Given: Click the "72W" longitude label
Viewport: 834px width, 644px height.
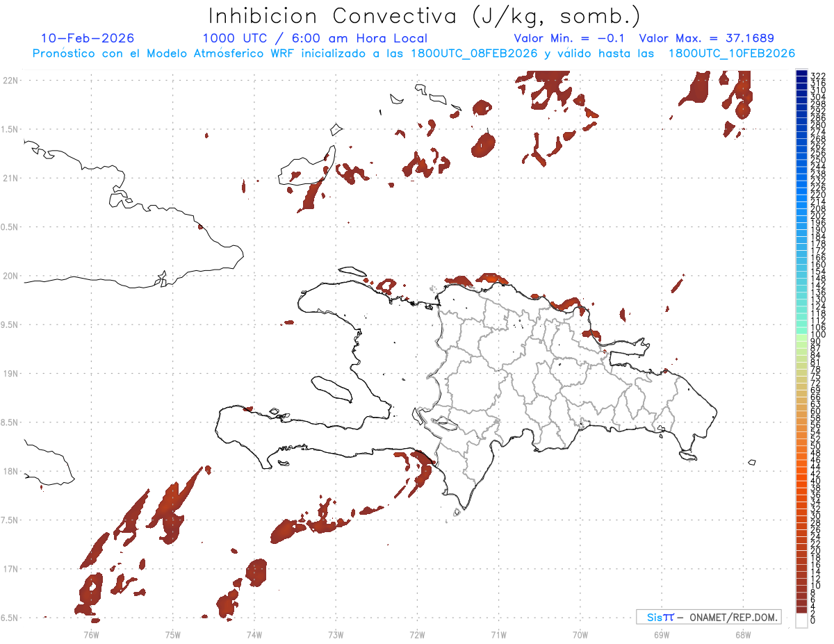Looking at the screenshot, I should pos(417,634).
